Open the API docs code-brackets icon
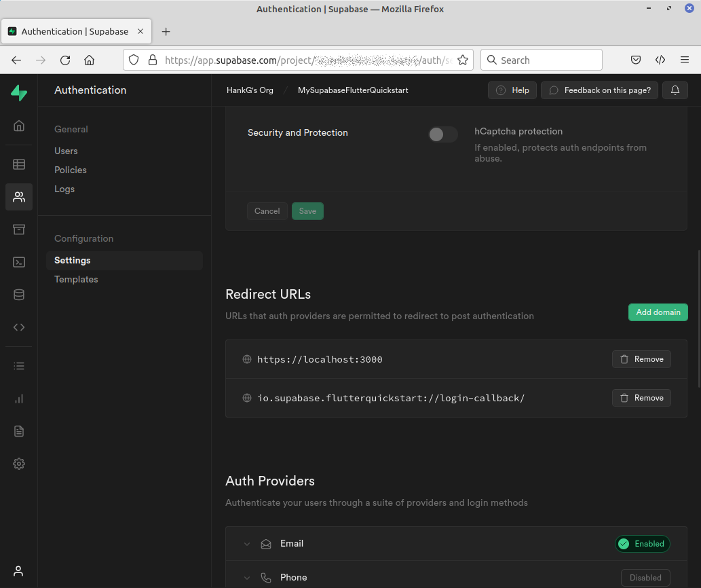 [x=19, y=327]
